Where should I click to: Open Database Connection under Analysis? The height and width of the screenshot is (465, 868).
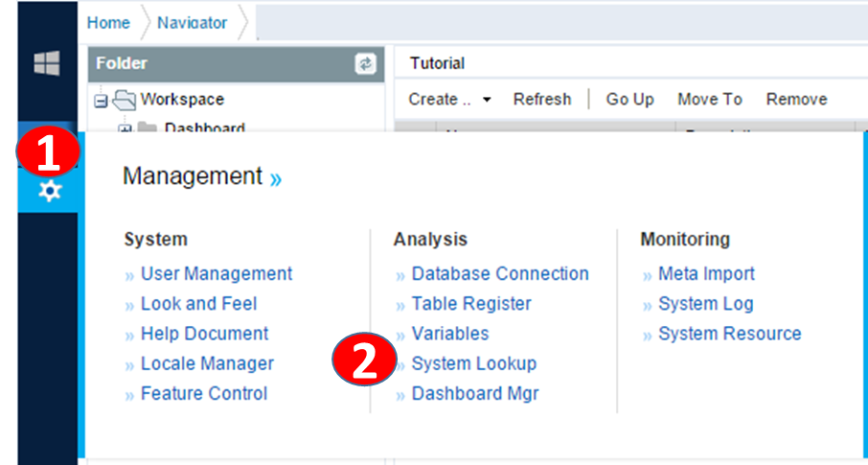coord(499,274)
